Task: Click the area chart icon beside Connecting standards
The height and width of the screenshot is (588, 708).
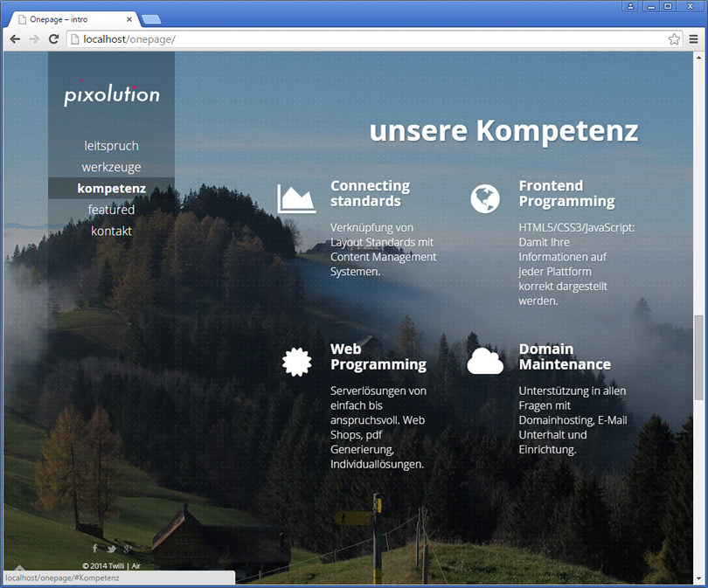Action: (296, 199)
